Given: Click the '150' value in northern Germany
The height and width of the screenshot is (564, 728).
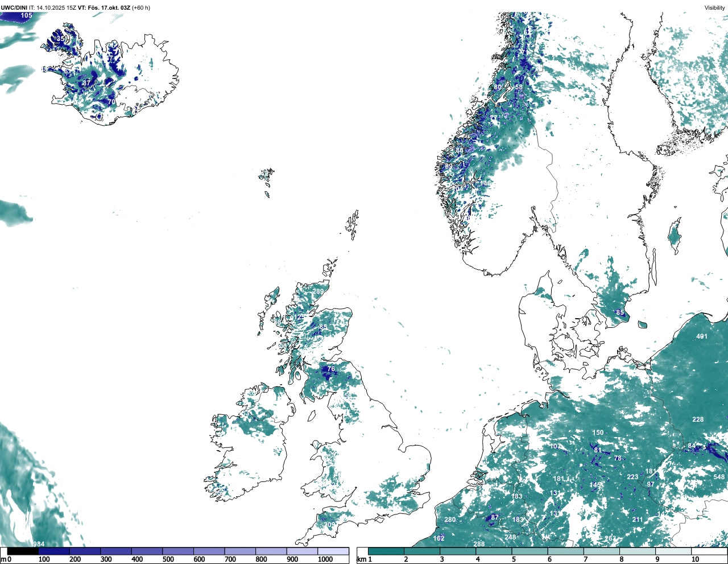Looking at the screenshot, I should coord(598,433).
